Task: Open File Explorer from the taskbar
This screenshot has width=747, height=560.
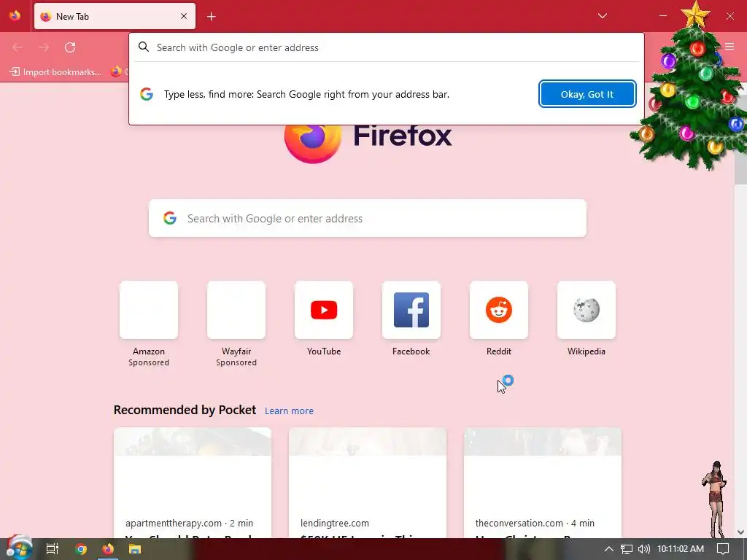Action: click(x=135, y=549)
